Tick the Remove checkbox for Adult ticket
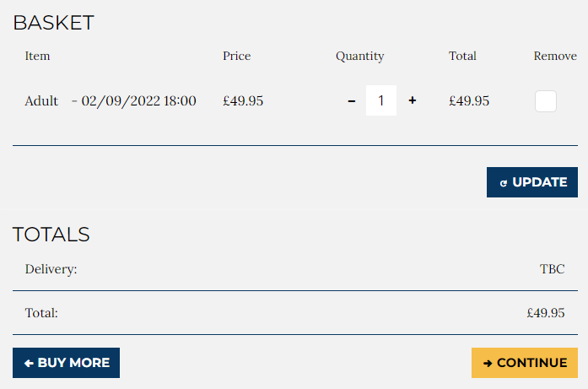Image resolution: width=588 pixels, height=389 pixels. pos(546,101)
